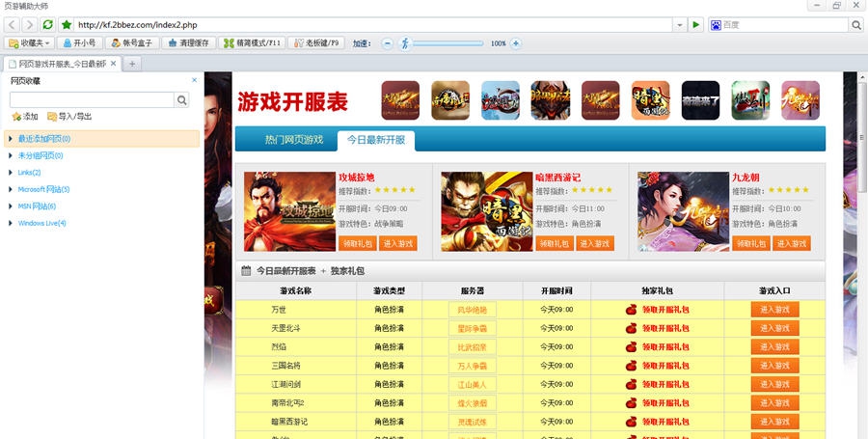Click 领取礼包 on the 暗黑西游记 card

coord(555,243)
